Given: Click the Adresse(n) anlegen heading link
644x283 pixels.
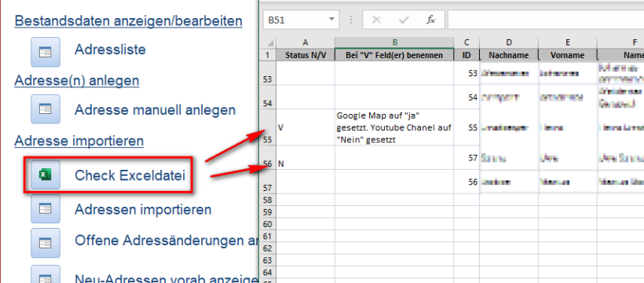Looking at the screenshot, I should (x=77, y=81).
